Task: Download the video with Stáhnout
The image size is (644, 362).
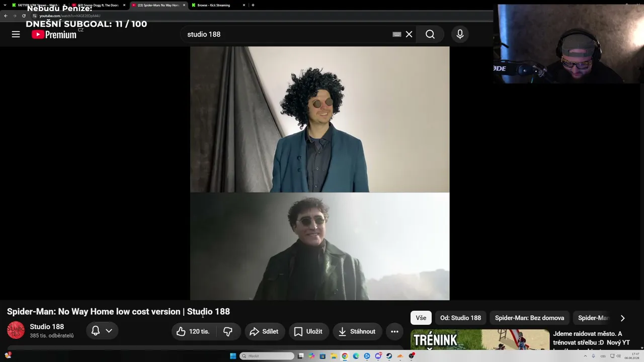Action: [357, 331]
